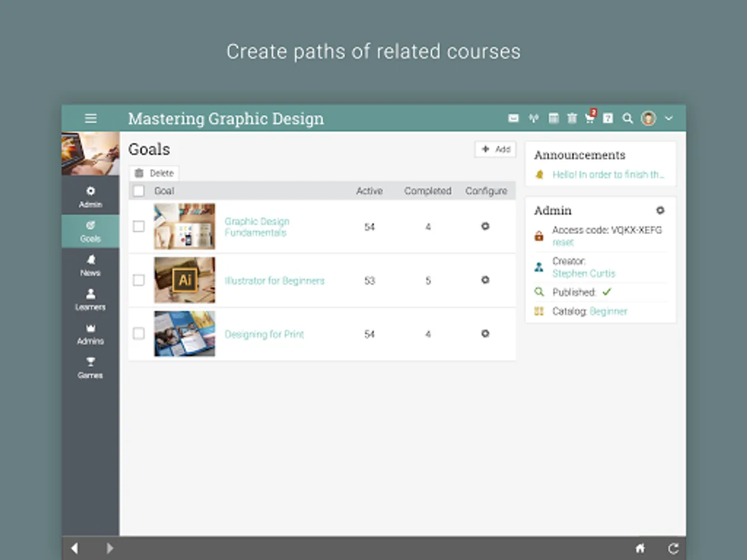
Task: Click the refresh icon in bottom bar
Action: pos(673,548)
